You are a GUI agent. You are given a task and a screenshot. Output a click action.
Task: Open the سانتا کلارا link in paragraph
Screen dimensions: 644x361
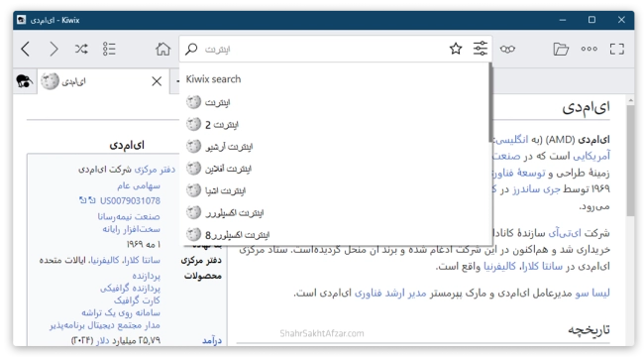pyautogui.click(x=542, y=267)
